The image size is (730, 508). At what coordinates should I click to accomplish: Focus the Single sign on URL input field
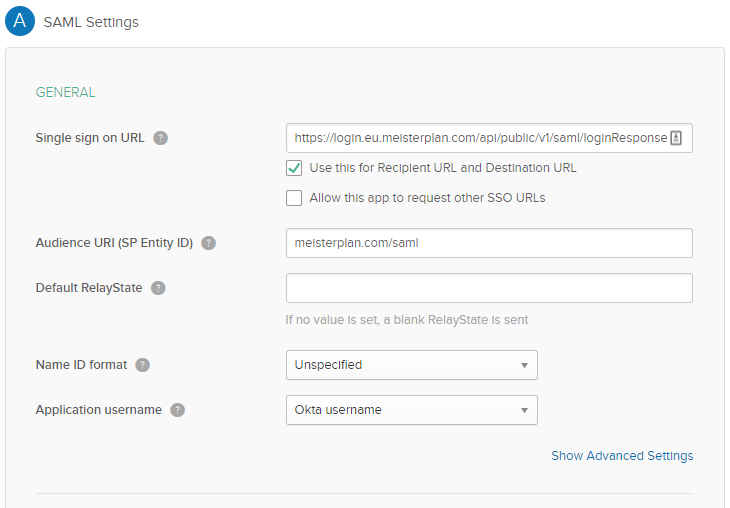(489, 138)
